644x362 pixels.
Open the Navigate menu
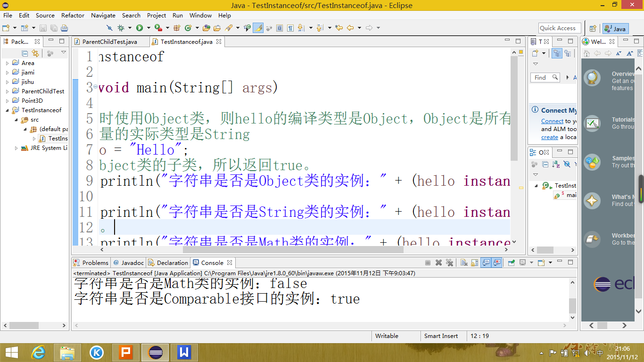tap(103, 15)
